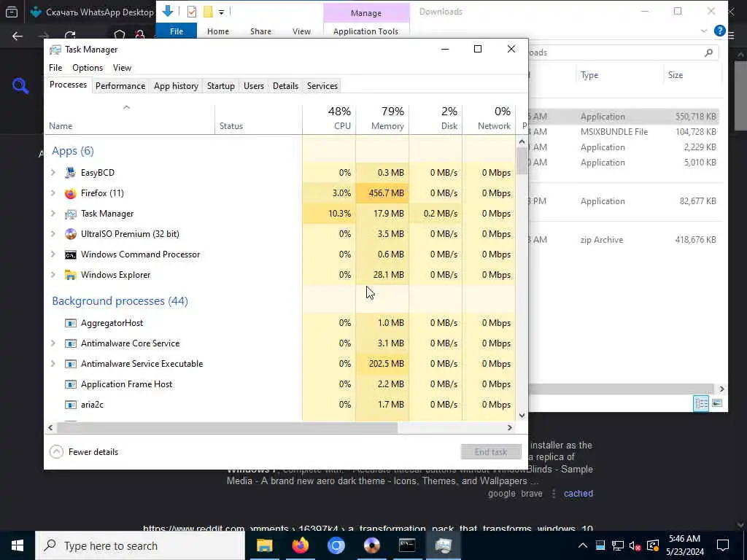Open UltraISO disc icon on taskbar

(x=371, y=545)
